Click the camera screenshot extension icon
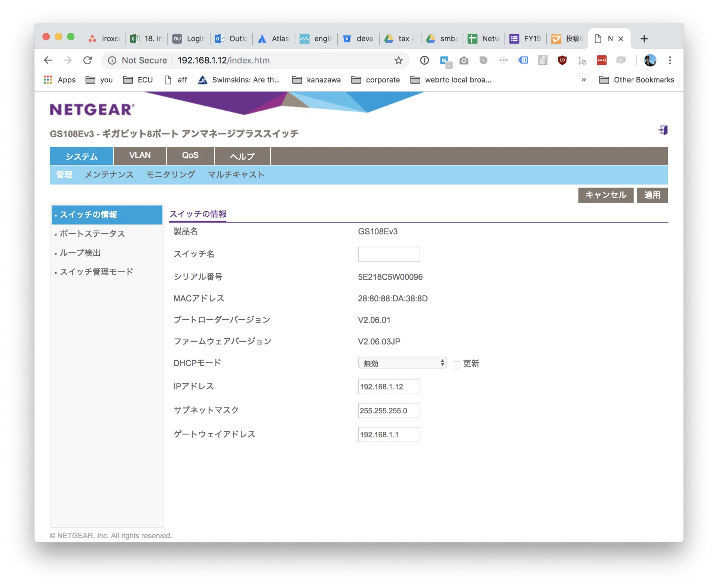 pos(464,60)
